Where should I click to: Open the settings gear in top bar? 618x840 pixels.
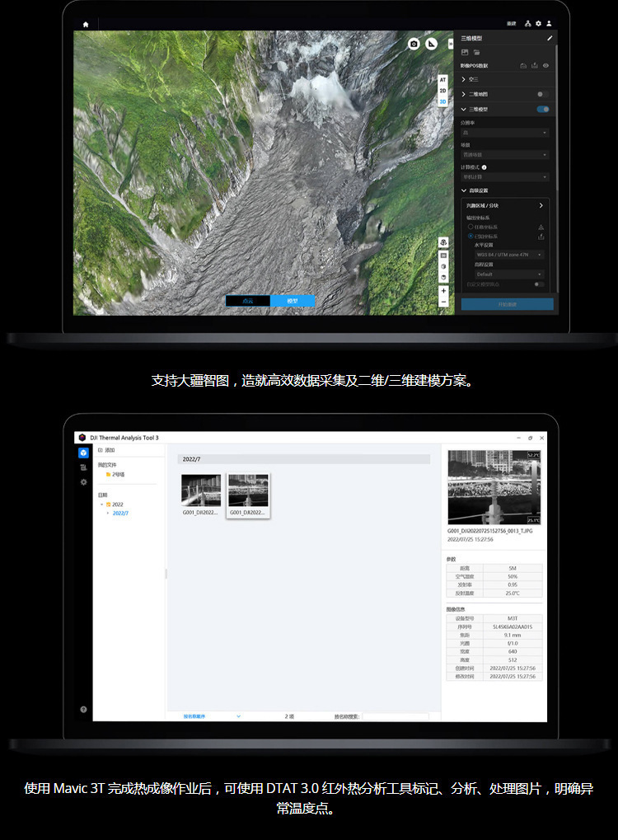pyautogui.click(x=538, y=24)
